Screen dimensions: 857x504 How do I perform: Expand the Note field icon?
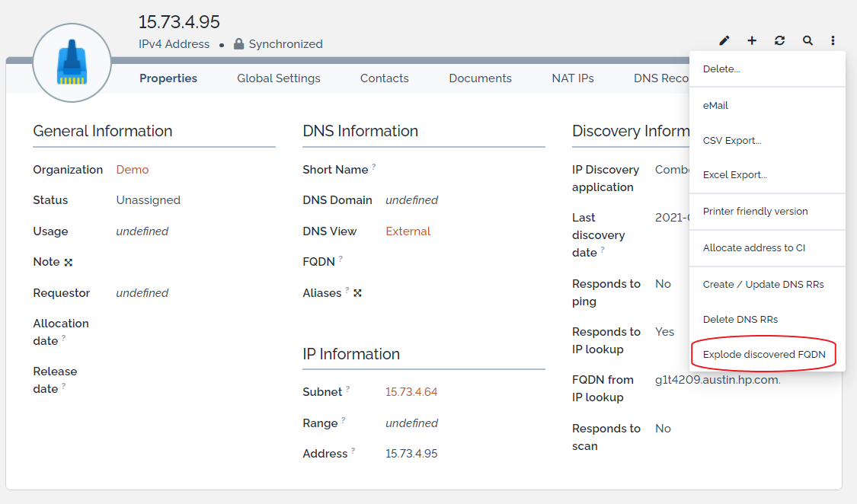point(69,263)
